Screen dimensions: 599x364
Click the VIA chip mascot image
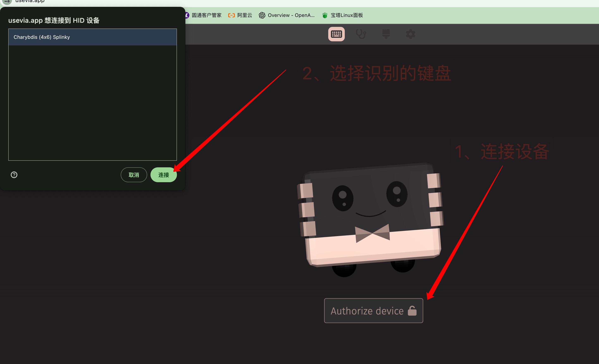tap(370, 220)
